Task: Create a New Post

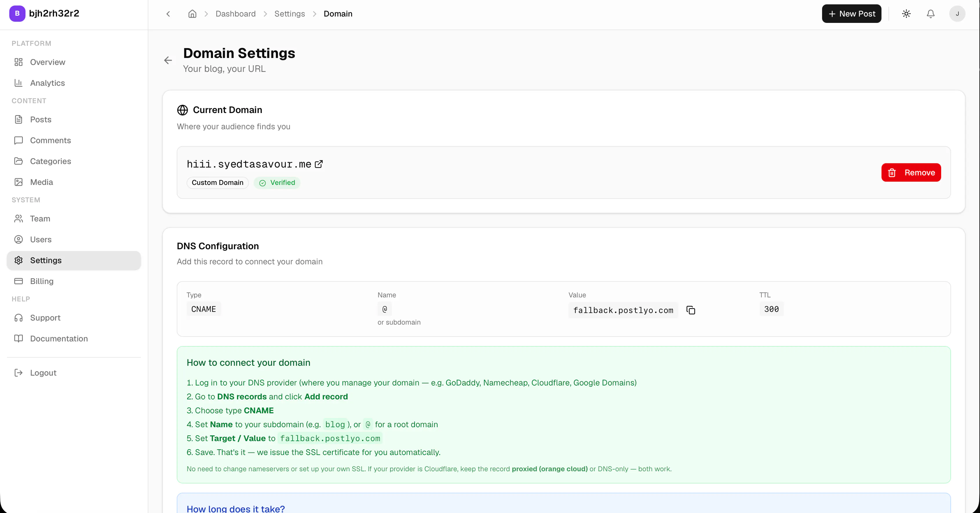Action: tap(851, 14)
